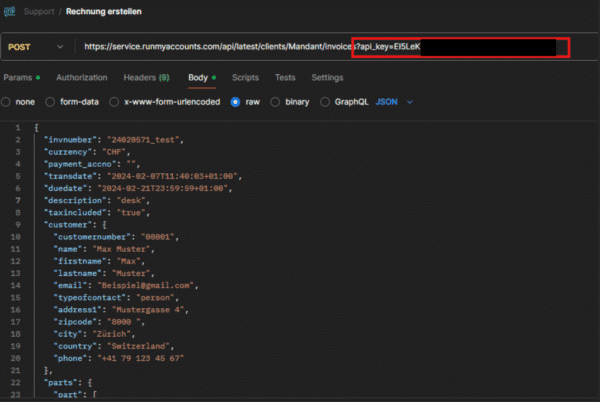Select the GraphQL body option
This screenshot has width=600, height=402.
click(324, 102)
